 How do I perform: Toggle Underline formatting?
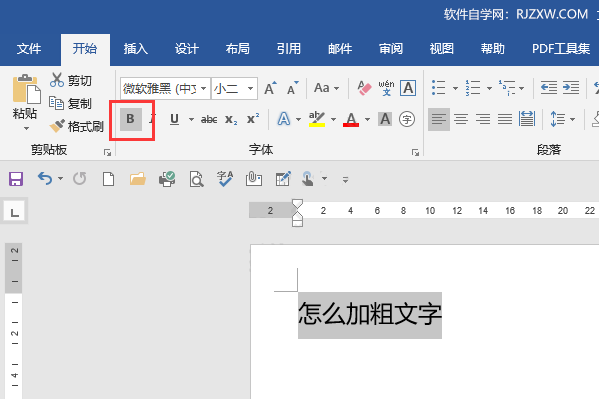coord(174,119)
